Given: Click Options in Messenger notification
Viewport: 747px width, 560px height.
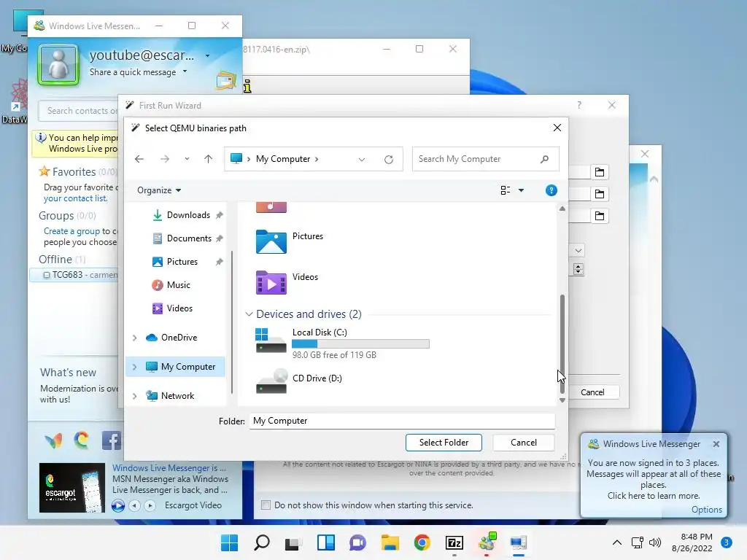Looking at the screenshot, I should (x=706, y=510).
